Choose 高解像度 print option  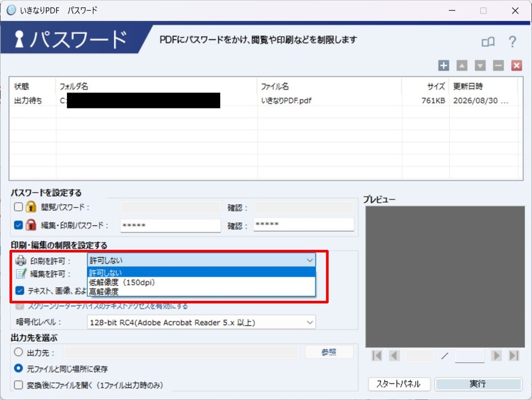coord(201,291)
